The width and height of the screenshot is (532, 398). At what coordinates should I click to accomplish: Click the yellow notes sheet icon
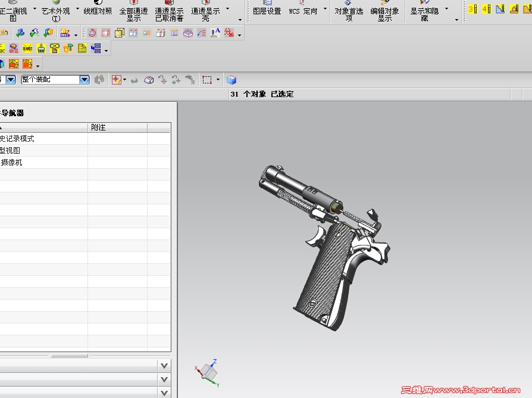[x=82, y=49]
